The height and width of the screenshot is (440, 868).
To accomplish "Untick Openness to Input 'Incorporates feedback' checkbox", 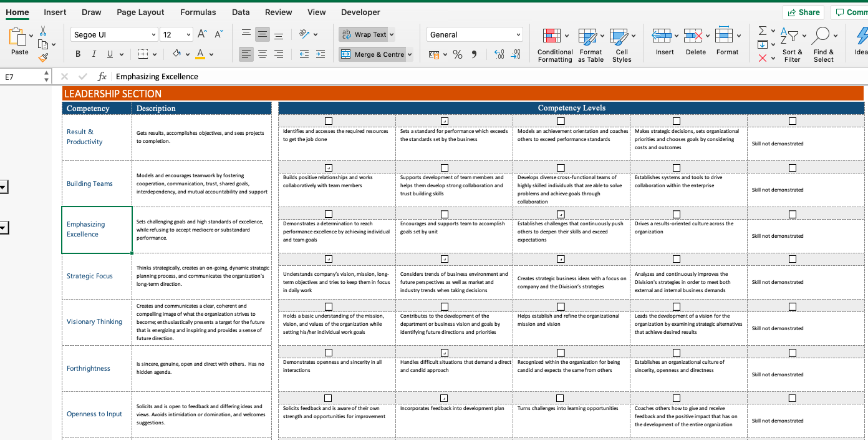I will tap(445, 398).
